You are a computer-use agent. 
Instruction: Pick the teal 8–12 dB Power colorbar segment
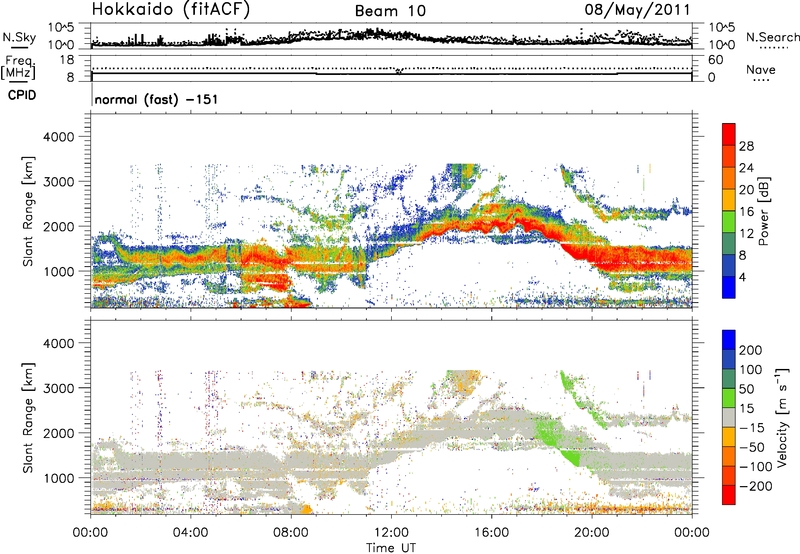(x=729, y=243)
